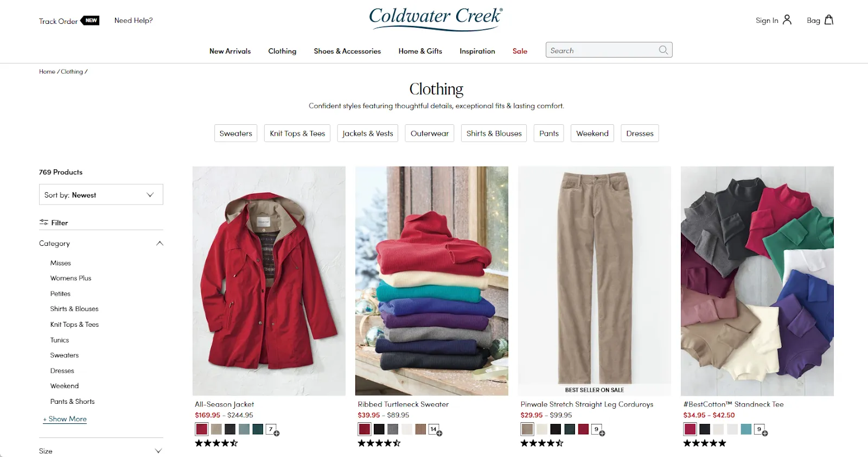Click into the Search input field
This screenshot has height=457, width=868.
601,50
